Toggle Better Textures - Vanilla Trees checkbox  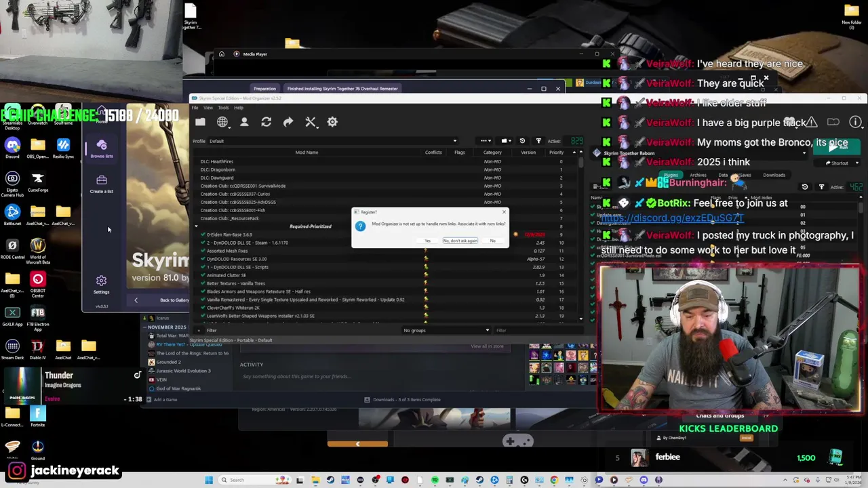(x=203, y=283)
